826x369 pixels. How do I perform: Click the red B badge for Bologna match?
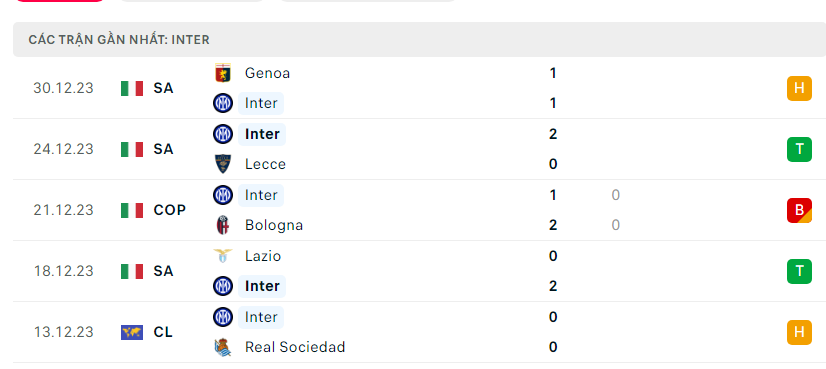(799, 210)
